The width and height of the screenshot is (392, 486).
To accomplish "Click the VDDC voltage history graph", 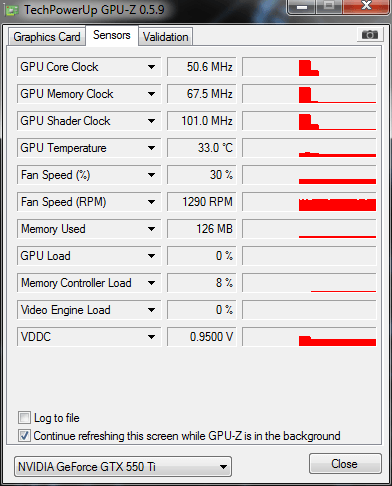I will click(x=309, y=337).
